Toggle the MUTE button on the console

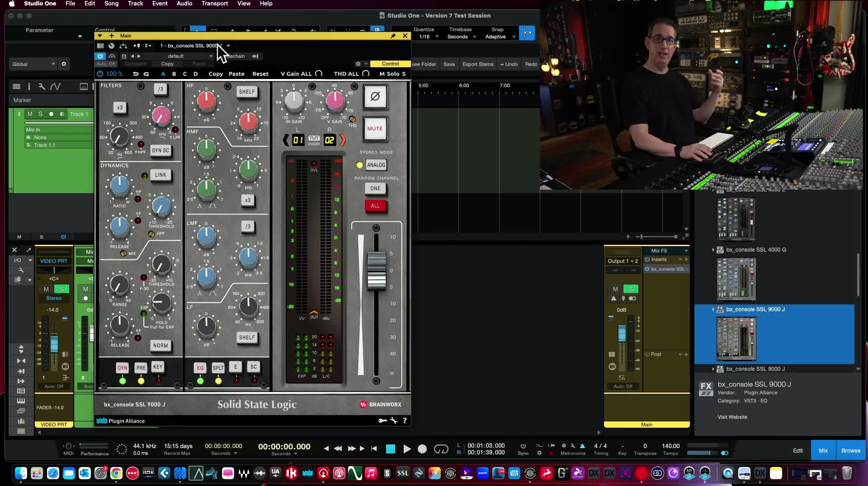pos(375,129)
